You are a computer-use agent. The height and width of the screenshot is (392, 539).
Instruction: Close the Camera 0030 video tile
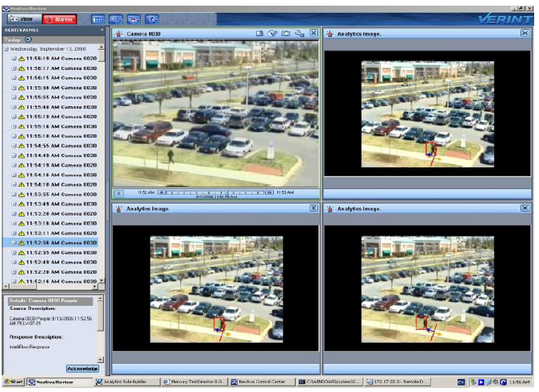(x=313, y=33)
